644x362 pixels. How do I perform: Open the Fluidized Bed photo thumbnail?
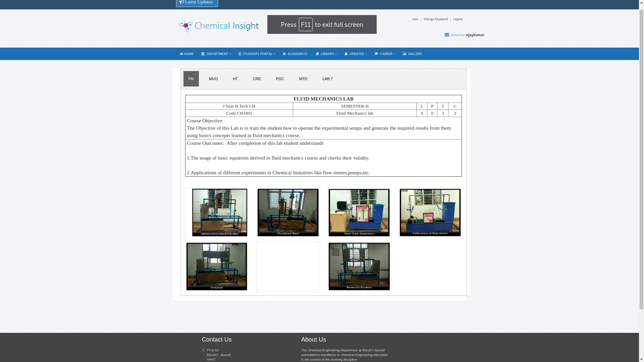coord(288,213)
